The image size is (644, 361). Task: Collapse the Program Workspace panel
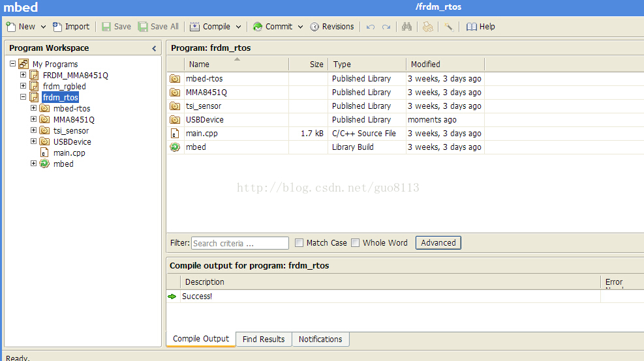(154, 48)
